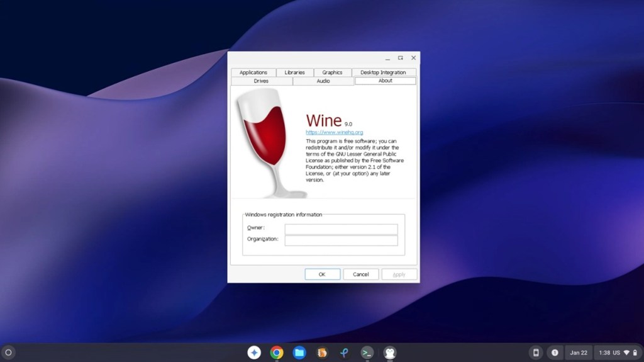This screenshot has height=362, width=644.
Task: Click the Owner label
Action: click(x=255, y=227)
